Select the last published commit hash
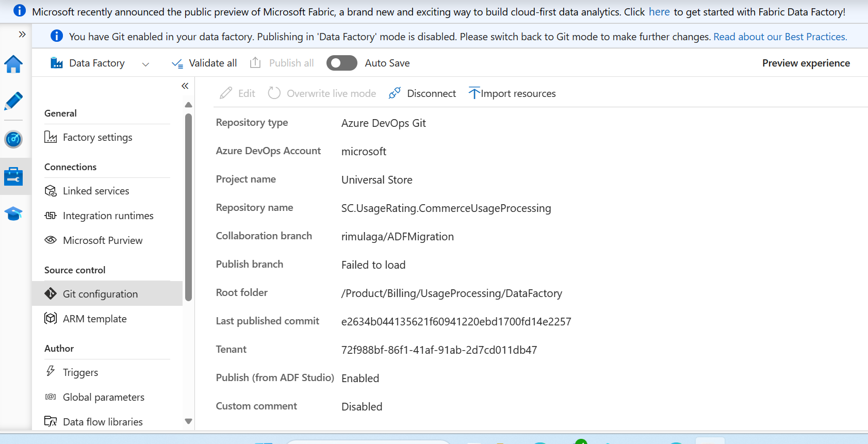 pos(456,322)
